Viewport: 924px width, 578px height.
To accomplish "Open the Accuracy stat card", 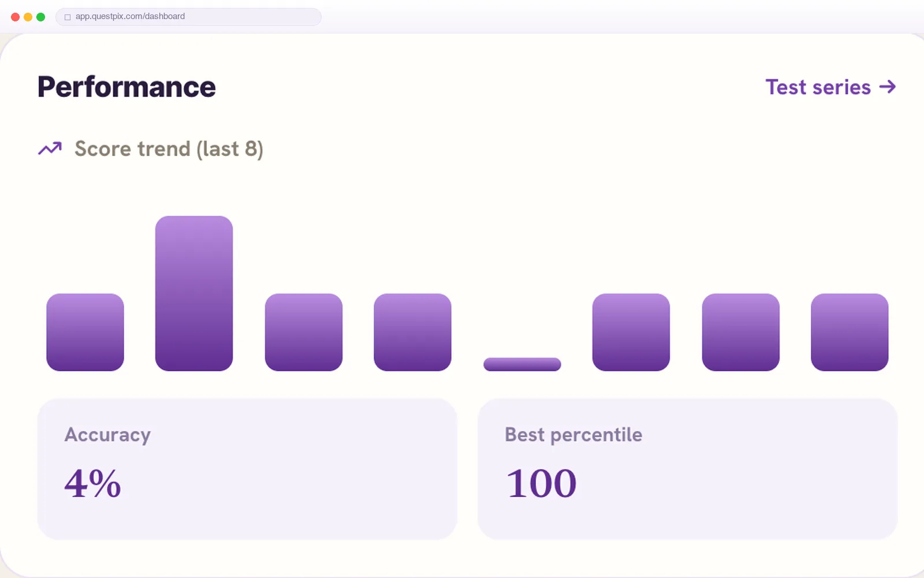I will point(247,469).
